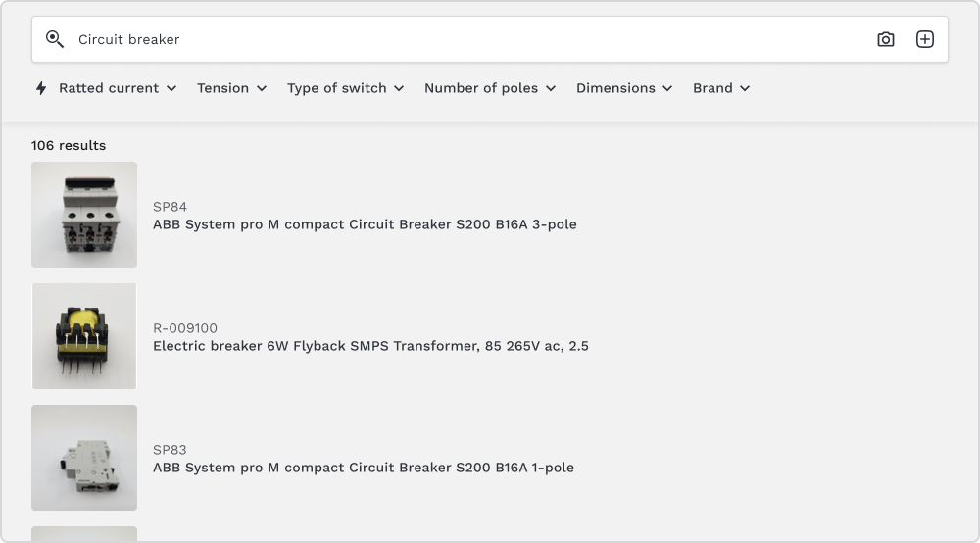Open the SP83 1-pole breaker thumbnail

84,458
